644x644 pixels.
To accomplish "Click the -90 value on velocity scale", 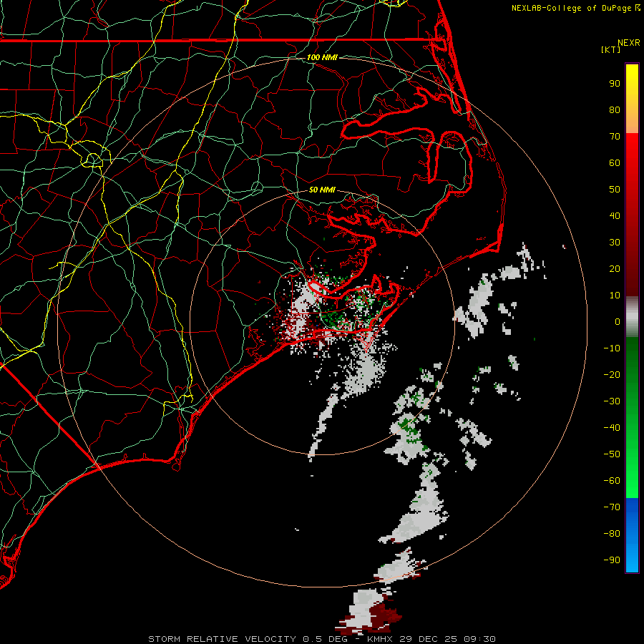I will tap(612, 560).
